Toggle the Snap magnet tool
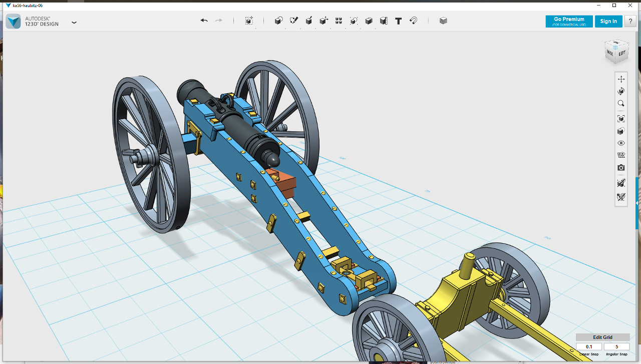Viewport: 641px width, 364px height. 414,21
